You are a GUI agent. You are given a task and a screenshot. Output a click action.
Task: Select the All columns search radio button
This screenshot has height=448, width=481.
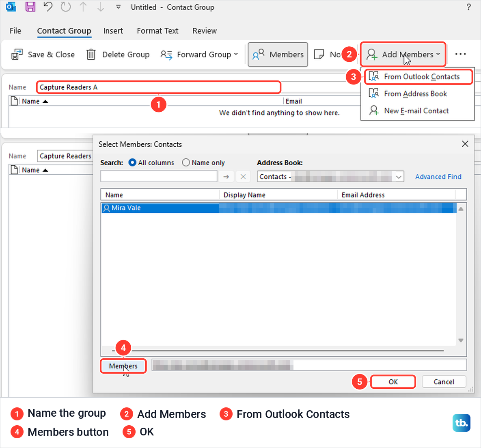click(132, 162)
